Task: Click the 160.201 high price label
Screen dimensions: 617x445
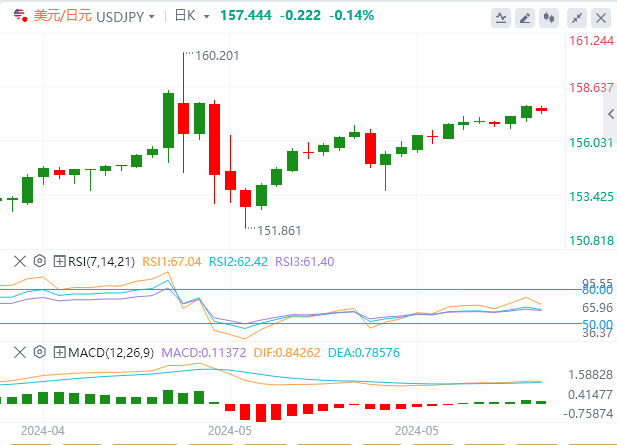Action: (x=217, y=56)
